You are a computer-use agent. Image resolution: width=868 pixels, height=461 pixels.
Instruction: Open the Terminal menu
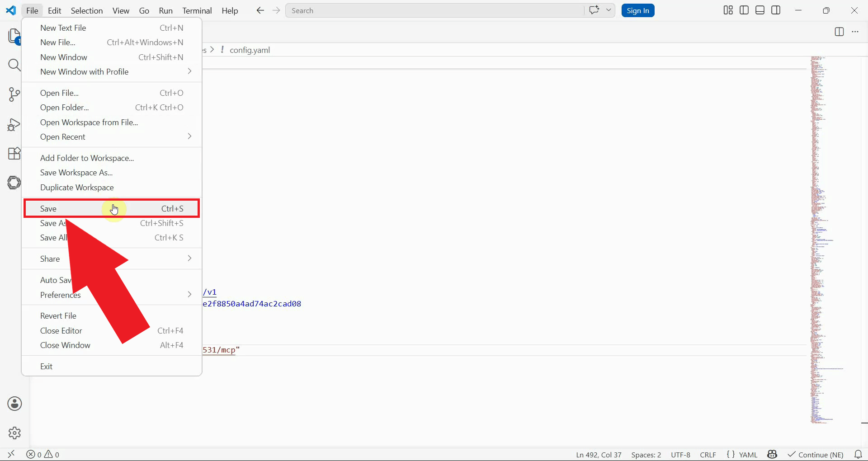197,10
